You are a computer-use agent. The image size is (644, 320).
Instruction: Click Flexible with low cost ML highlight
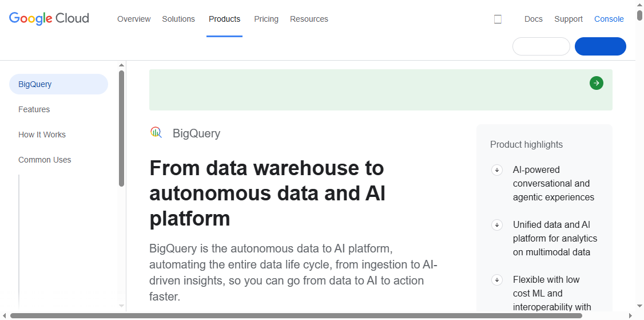point(552,294)
